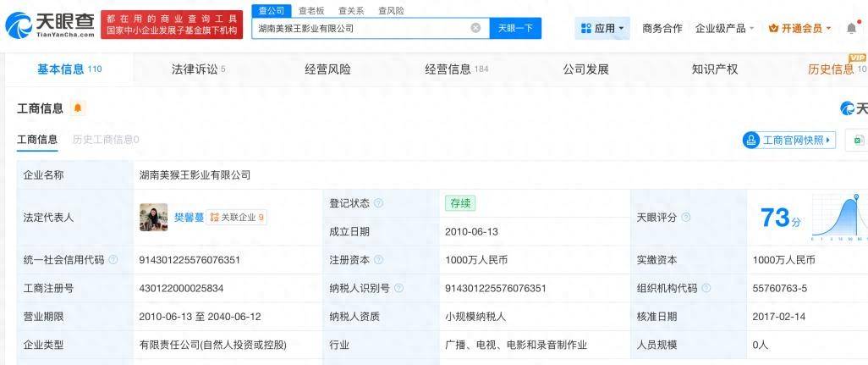
Task: Click the 小规模纳税人 value
Action: point(475,317)
